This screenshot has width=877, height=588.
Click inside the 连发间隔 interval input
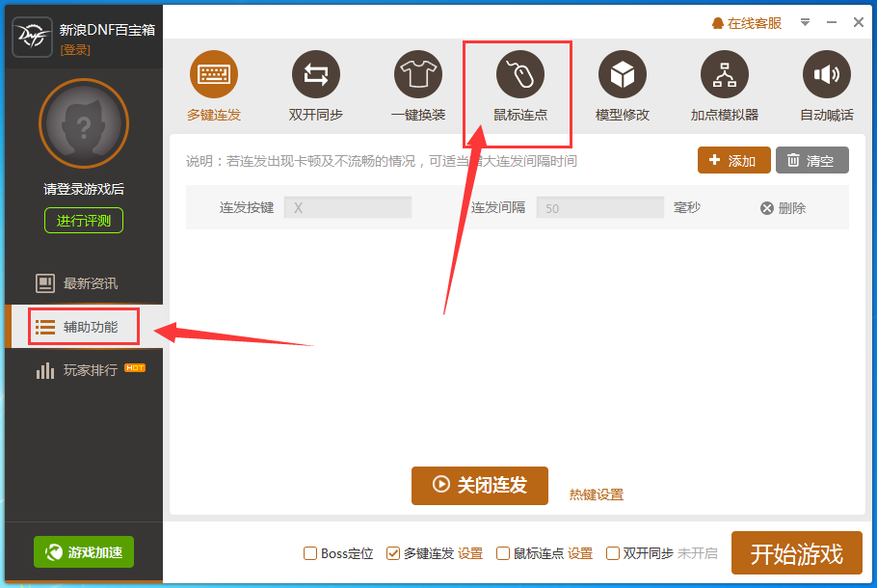(599, 206)
